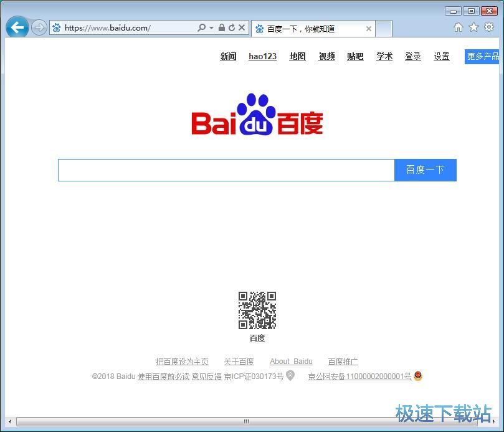Maximize the browser window
The height and width of the screenshot is (432, 504).
[x=471, y=11]
